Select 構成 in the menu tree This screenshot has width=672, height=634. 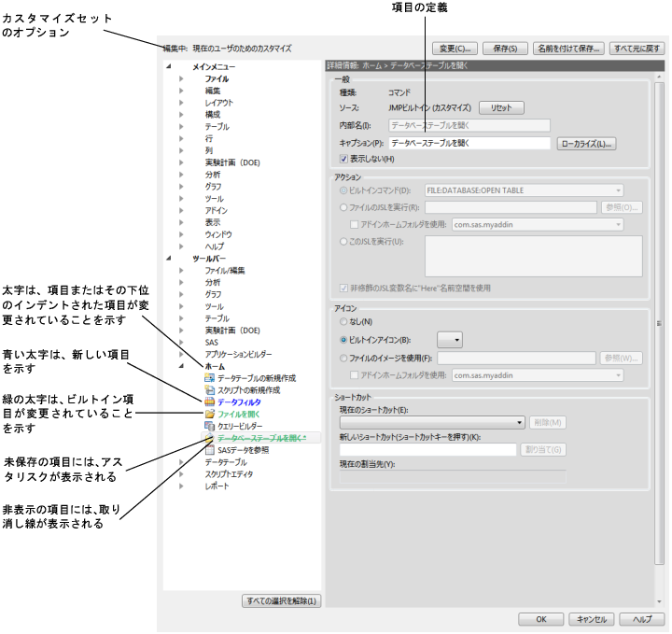(213, 115)
